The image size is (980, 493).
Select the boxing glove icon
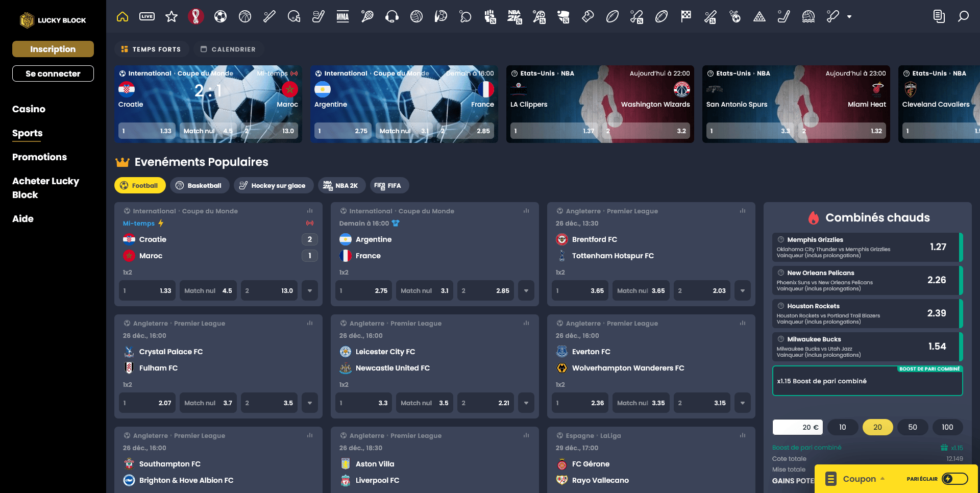coord(588,17)
